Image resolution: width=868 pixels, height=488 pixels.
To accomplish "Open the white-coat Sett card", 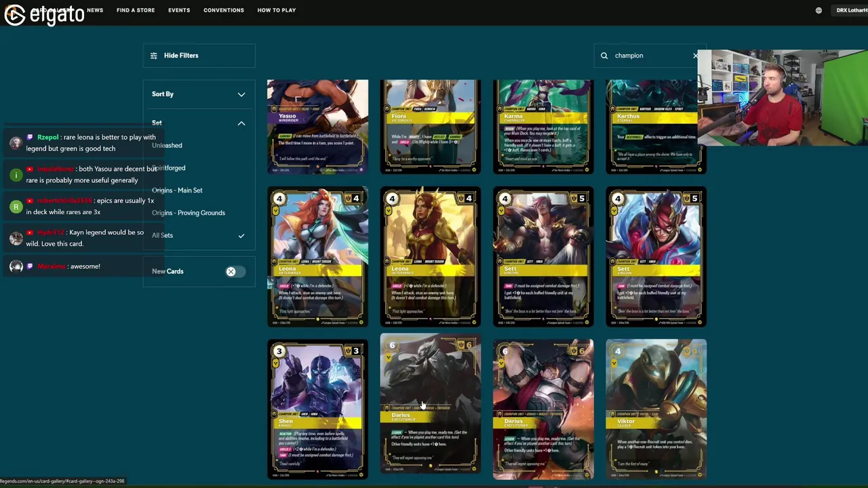I will (543, 257).
